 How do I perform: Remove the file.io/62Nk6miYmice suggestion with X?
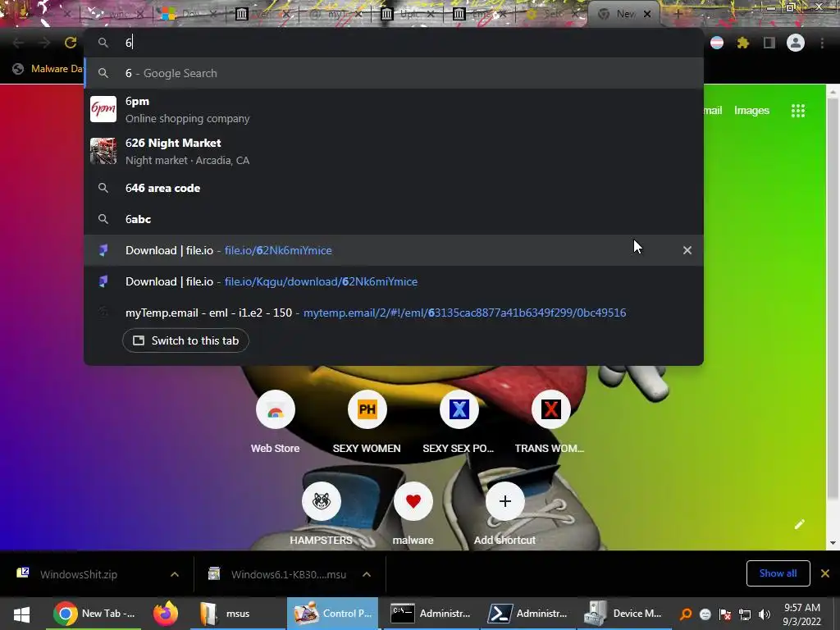click(x=687, y=250)
